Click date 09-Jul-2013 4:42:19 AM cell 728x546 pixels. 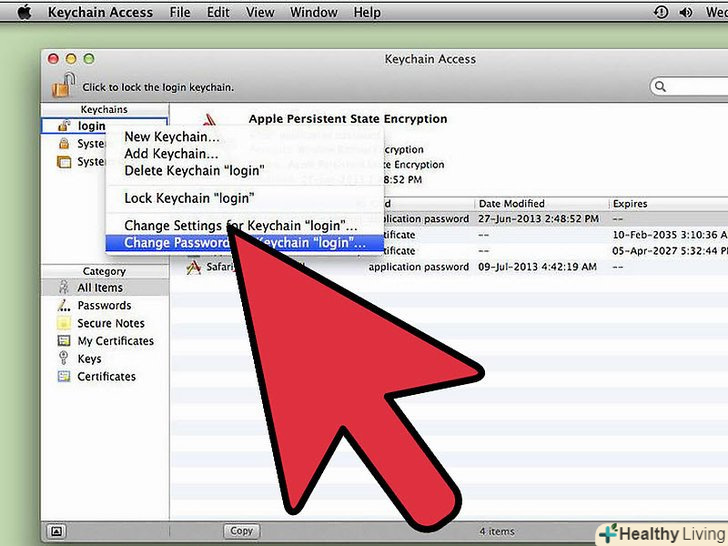537,267
